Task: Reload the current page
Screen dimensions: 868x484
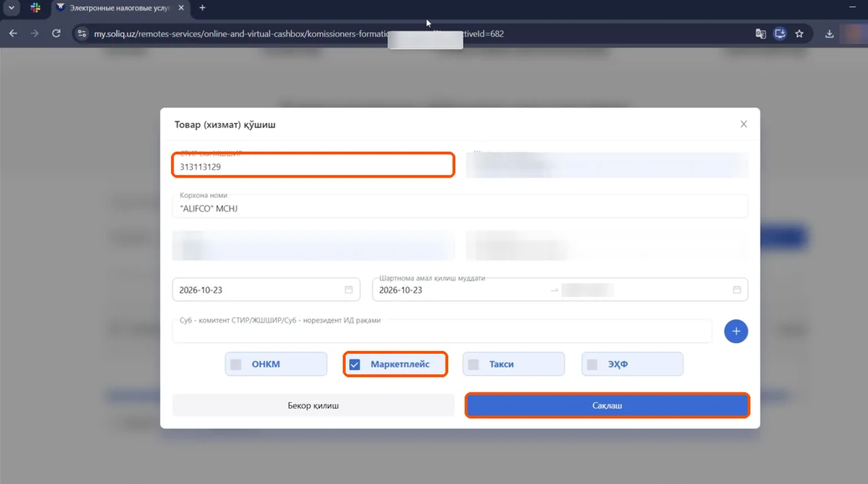Action: [x=56, y=33]
